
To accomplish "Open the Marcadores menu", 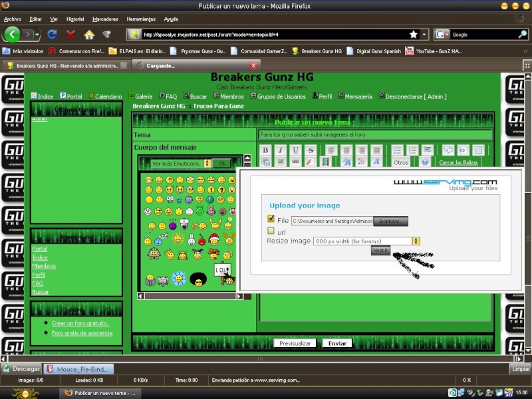I will point(105,19).
